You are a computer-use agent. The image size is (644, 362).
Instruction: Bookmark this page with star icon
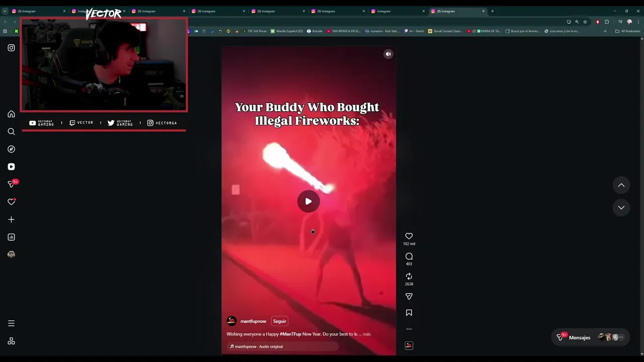pos(585,22)
